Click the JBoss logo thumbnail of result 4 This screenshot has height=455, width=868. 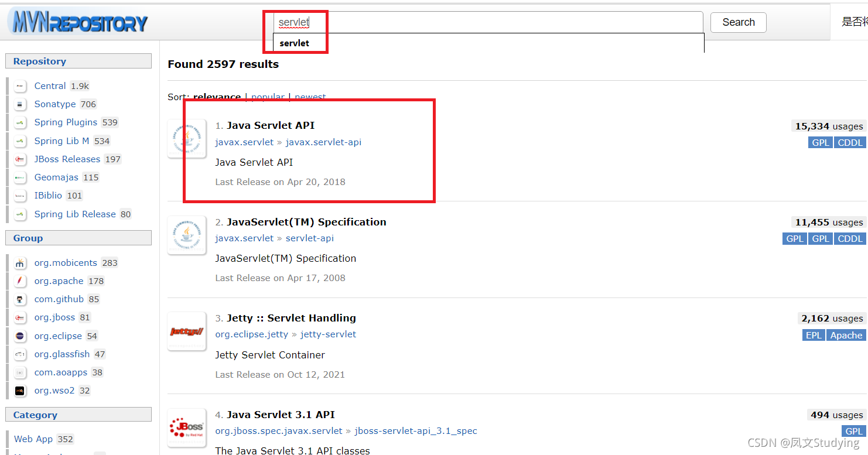(x=187, y=427)
